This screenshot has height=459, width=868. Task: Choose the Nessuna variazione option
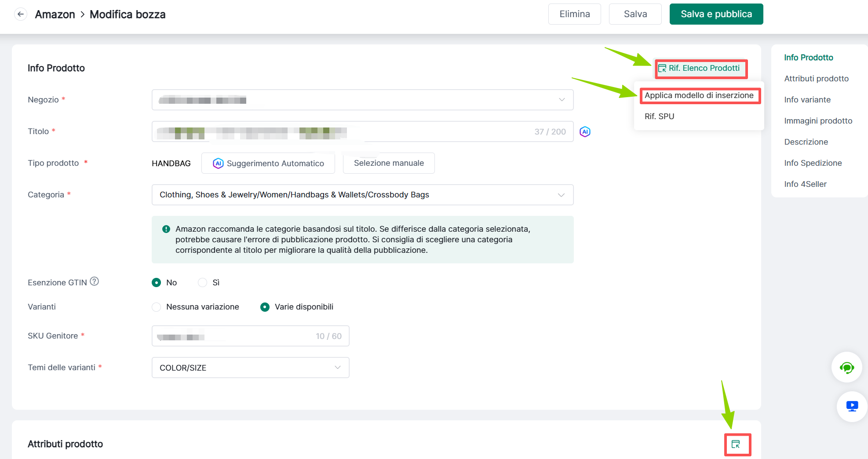(157, 307)
